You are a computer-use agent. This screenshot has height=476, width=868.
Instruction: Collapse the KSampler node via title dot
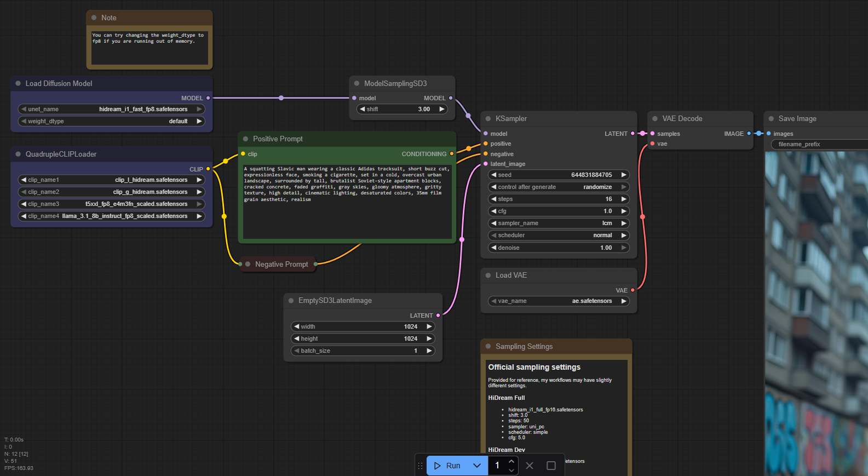[x=488, y=119]
